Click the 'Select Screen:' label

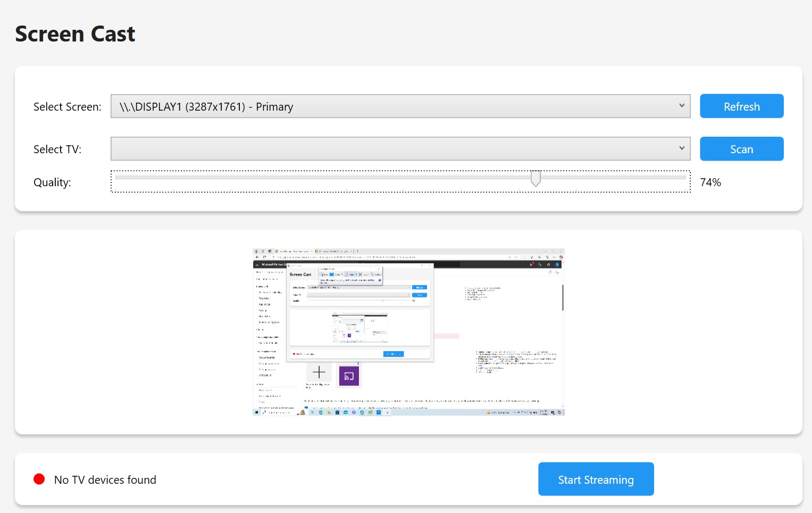tap(67, 107)
